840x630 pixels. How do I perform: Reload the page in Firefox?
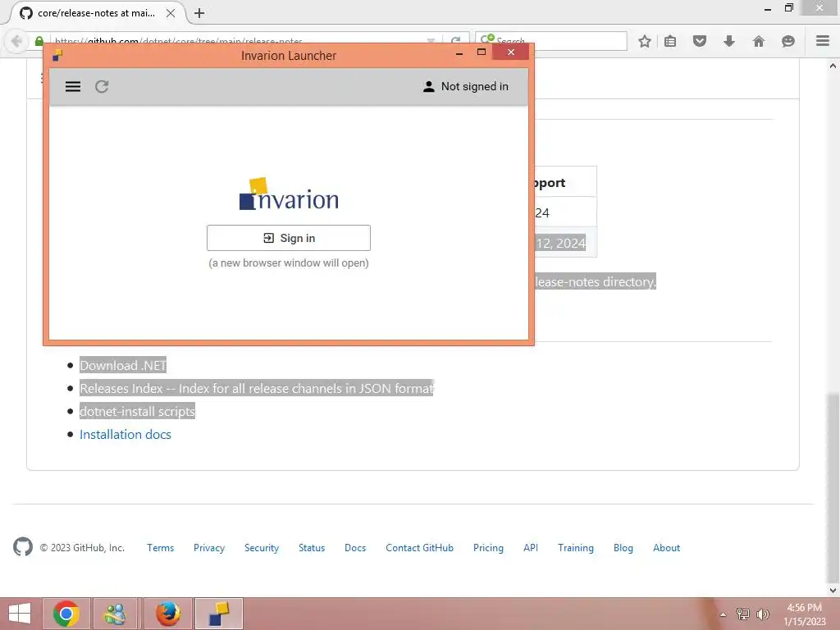456,41
